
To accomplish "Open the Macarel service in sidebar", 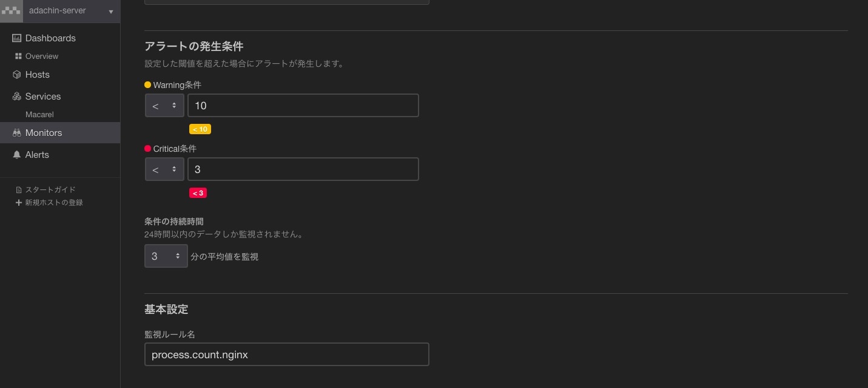I will [39, 115].
